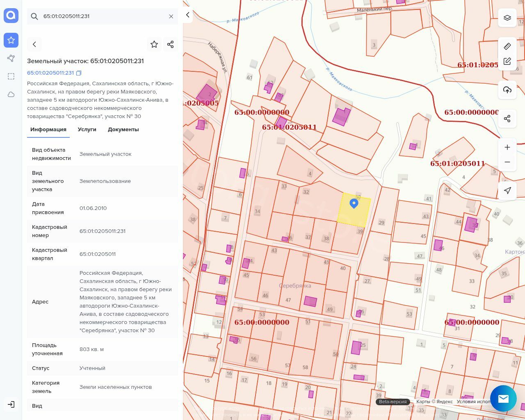Zoom in on the map
The height and width of the screenshot is (420, 525).
(x=507, y=147)
